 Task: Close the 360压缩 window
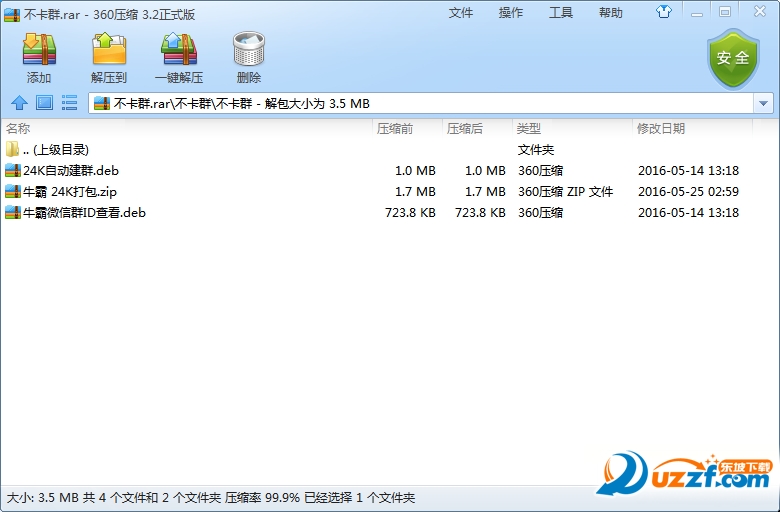pyautogui.click(x=759, y=11)
